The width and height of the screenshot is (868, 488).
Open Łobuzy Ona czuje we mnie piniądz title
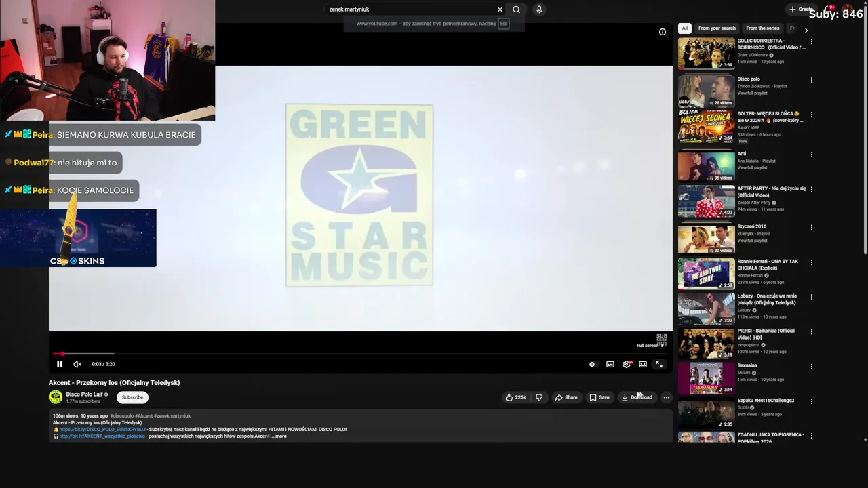point(767,299)
